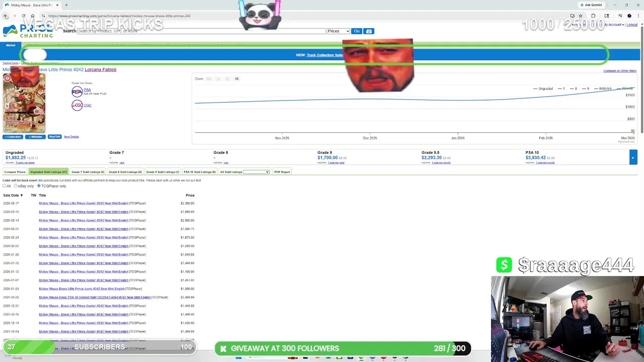Toggle PSA 10 series in chart legend
The height and width of the screenshot is (362, 644).
625,88
